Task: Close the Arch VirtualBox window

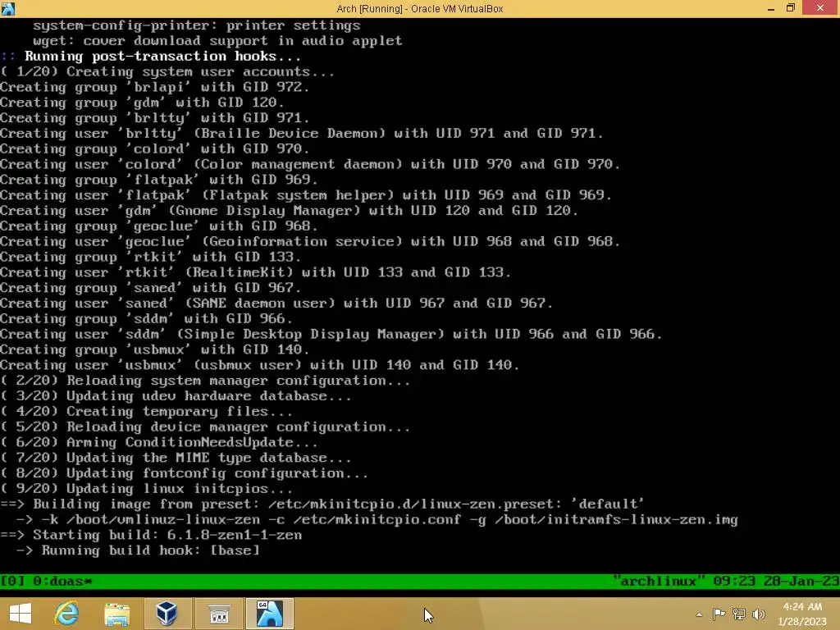Action: click(x=820, y=8)
